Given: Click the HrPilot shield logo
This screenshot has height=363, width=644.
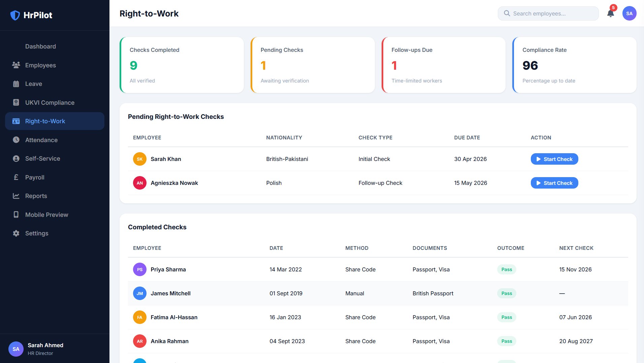Looking at the screenshot, I should click(x=15, y=15).
